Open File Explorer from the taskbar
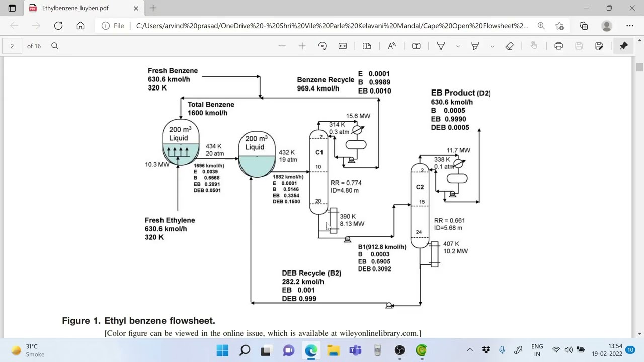The width and height of the screenshot is (644, 362). [333, 350]
